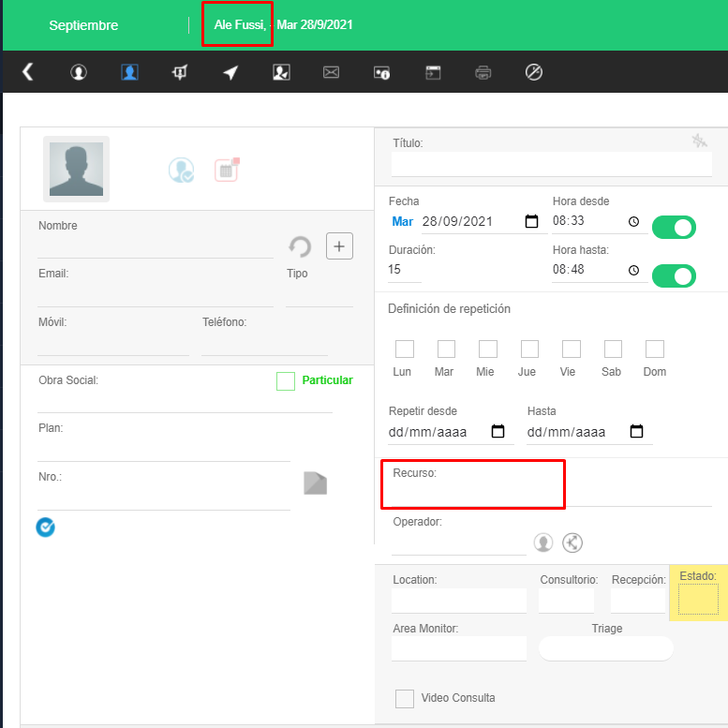This screenshot has width=728, height=728.
Task: Click the back arrow in the toolbar
Action: click(28, 72)
